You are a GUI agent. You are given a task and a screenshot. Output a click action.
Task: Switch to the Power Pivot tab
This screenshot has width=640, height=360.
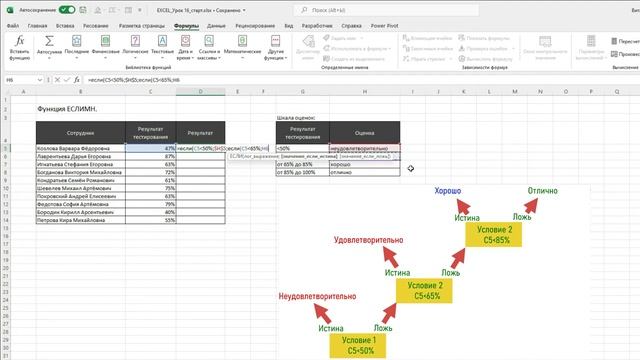(384, 26)
